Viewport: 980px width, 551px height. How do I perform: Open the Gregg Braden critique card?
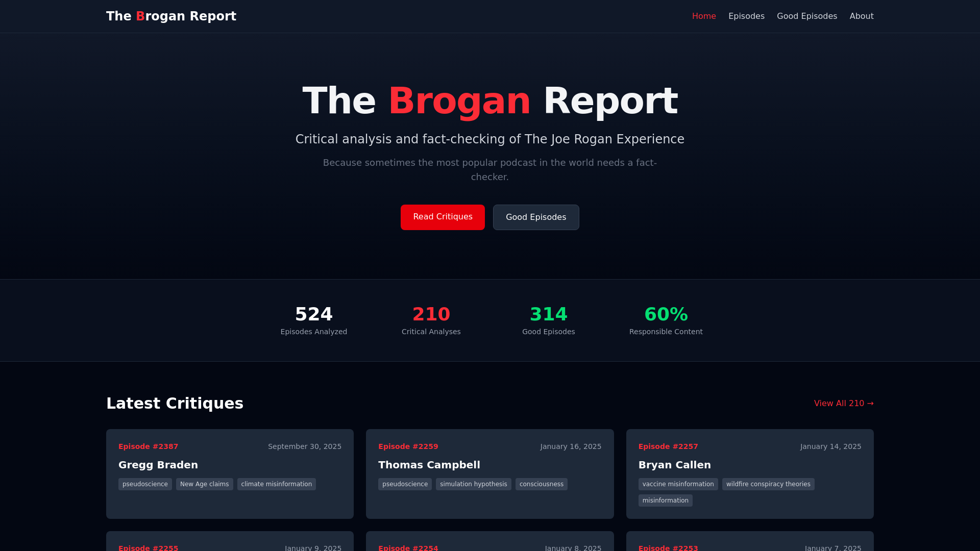(230, 474)
